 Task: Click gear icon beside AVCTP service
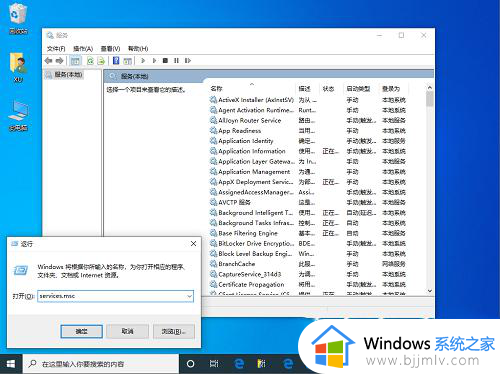coord(213,202)
